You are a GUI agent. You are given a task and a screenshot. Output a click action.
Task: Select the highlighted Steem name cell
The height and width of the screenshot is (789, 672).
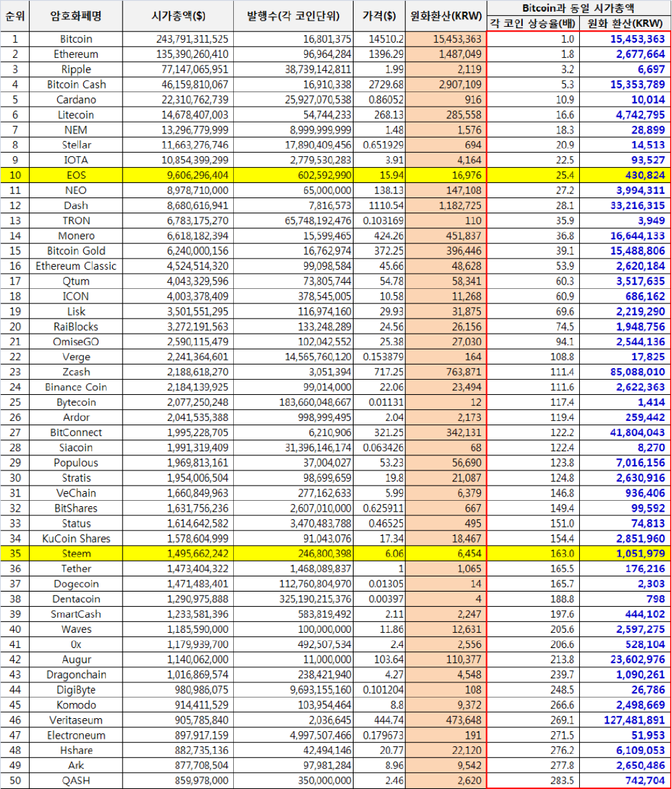pyautogui.click(x=76, y=554)
